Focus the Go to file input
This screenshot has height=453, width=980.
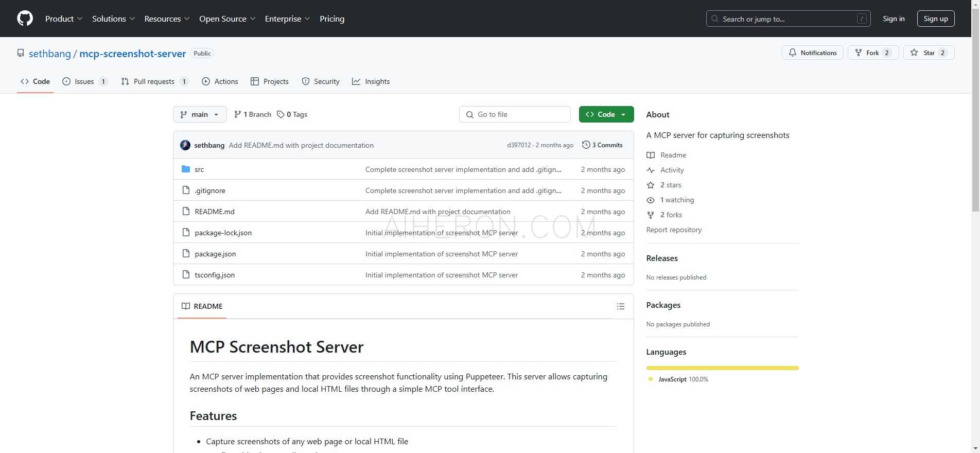[x=515, y=114]
